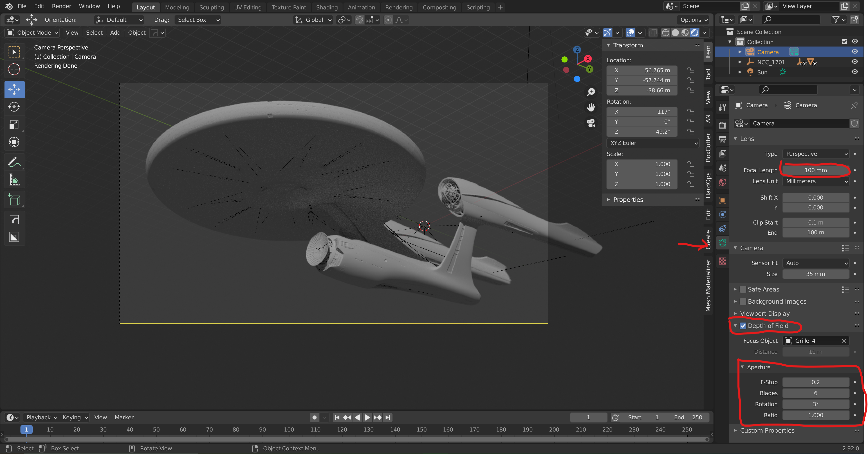Switch to the Compositing workspace tab

pyautogui.click(x=439, y=7)
